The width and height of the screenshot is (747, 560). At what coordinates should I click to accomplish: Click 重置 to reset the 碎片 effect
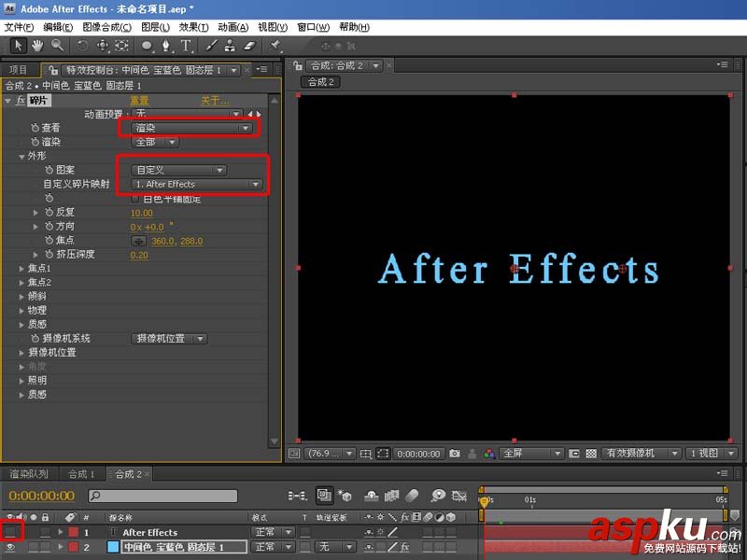[x=139, y=101]
